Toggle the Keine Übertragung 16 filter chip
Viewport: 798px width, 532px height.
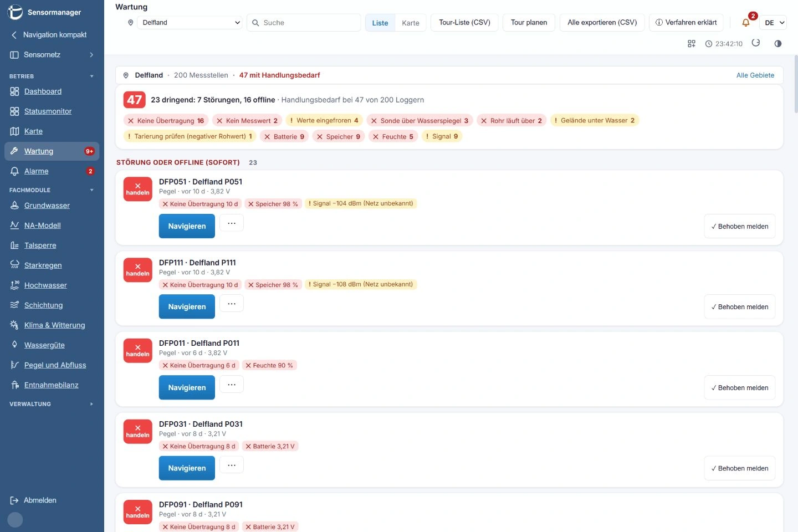click(166, 121)
